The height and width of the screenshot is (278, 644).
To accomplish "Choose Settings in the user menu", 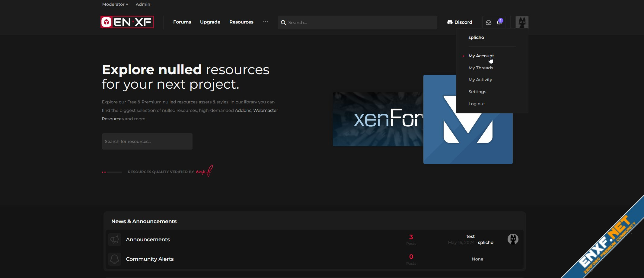I will 477,92.
